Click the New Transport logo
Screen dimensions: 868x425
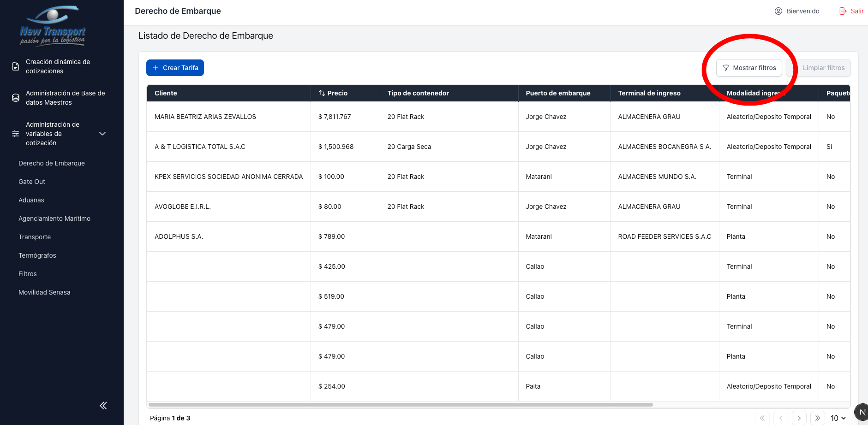tap(53, 26)
